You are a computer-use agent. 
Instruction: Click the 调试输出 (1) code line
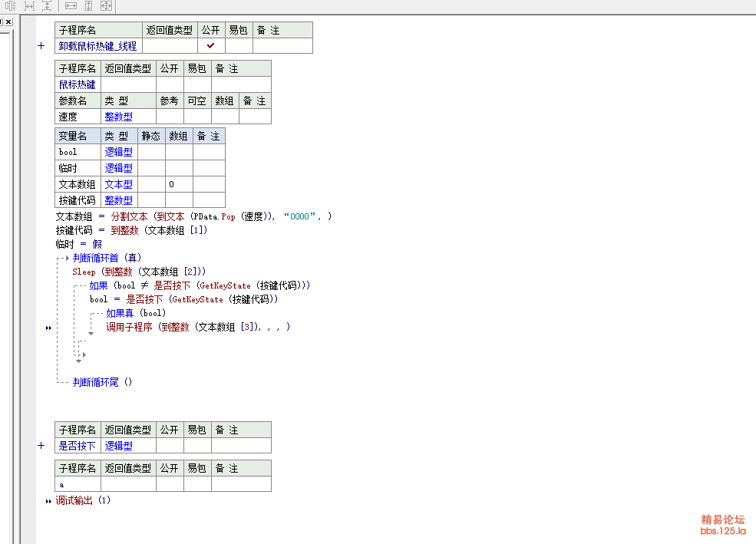(83, 500)
